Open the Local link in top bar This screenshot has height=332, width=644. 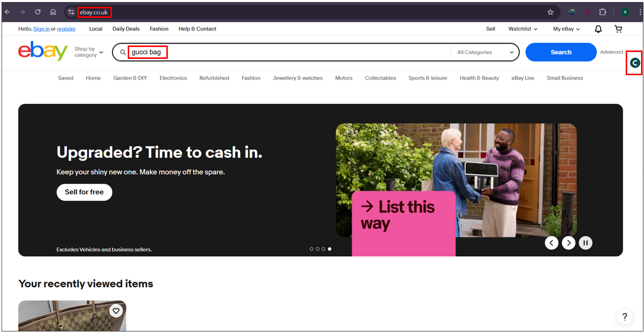click(96, 29)
